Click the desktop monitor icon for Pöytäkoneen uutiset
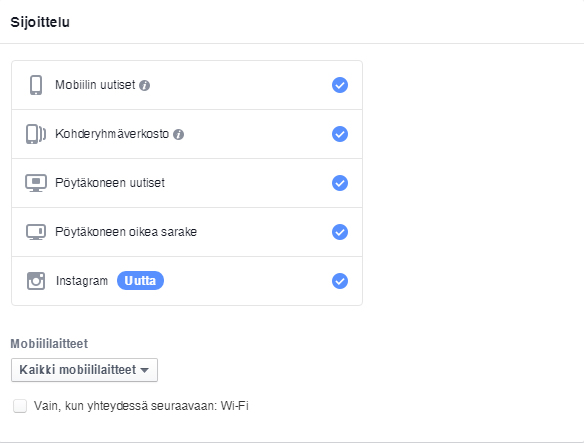 pos(36,183)
